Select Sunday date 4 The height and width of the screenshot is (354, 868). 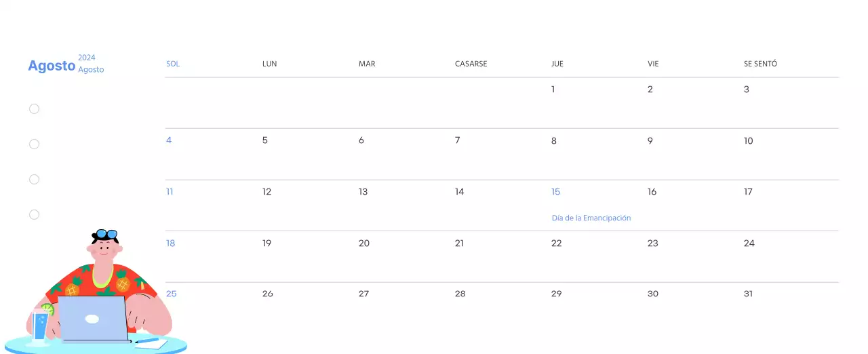169,140
